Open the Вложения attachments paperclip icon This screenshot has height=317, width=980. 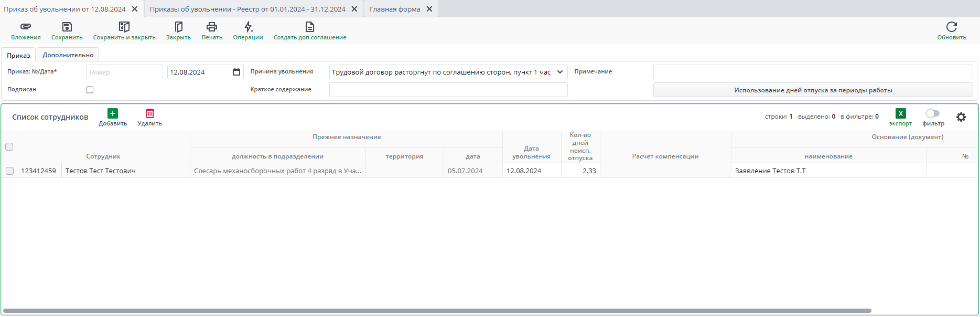[x=26, y=27]
